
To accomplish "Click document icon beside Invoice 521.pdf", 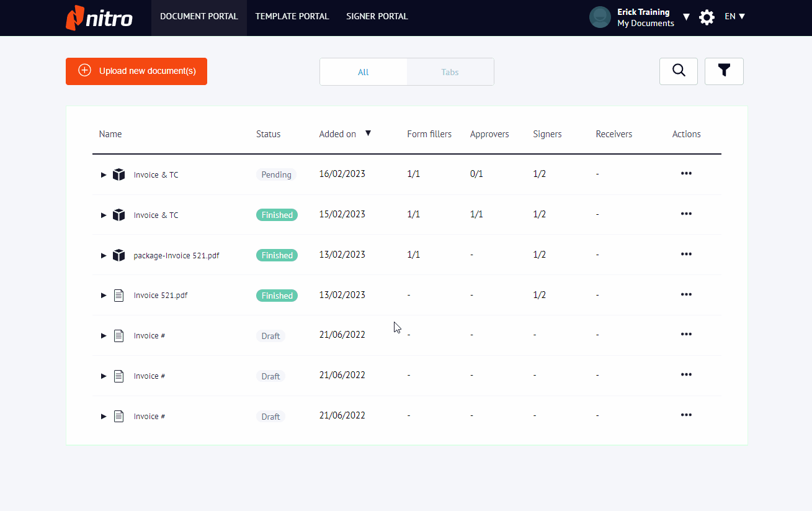I will (x=119, y=296).
